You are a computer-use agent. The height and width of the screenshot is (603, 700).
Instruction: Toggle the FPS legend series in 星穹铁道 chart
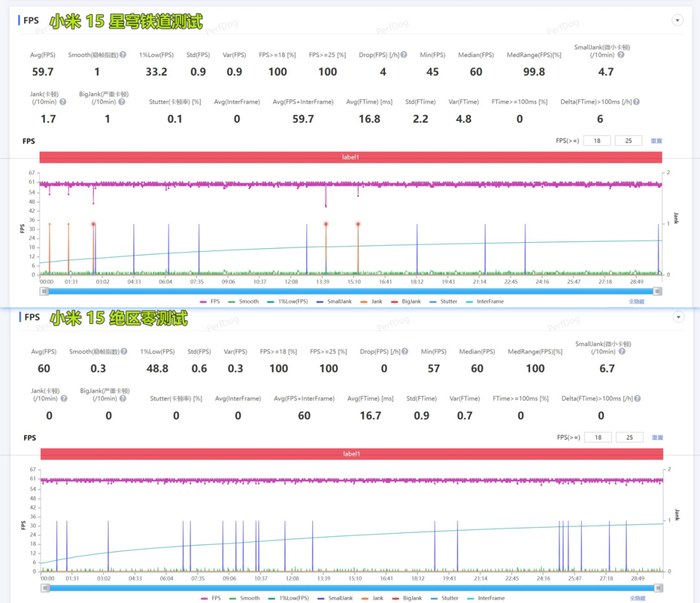click(210, 302)
